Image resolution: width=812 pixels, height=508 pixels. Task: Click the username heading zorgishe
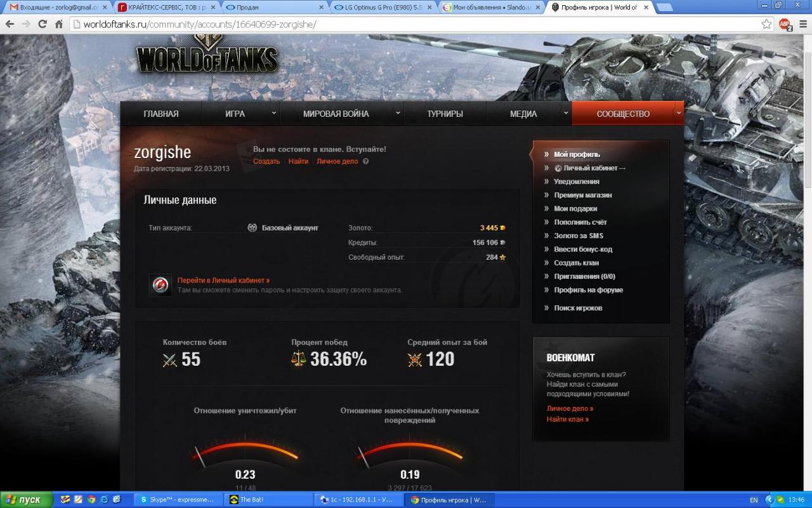(x=162, y=152)
